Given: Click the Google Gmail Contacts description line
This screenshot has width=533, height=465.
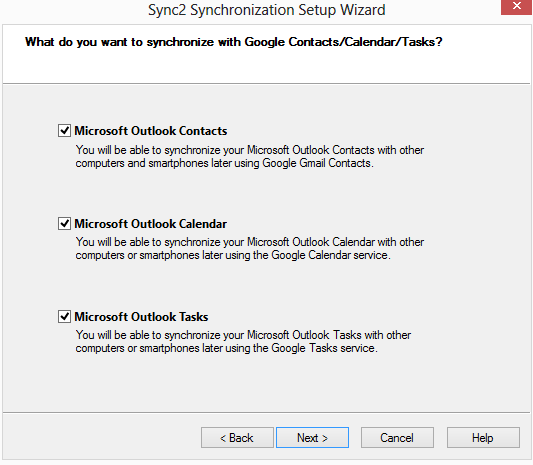Looking at the screenshot, I should (224, 163).
